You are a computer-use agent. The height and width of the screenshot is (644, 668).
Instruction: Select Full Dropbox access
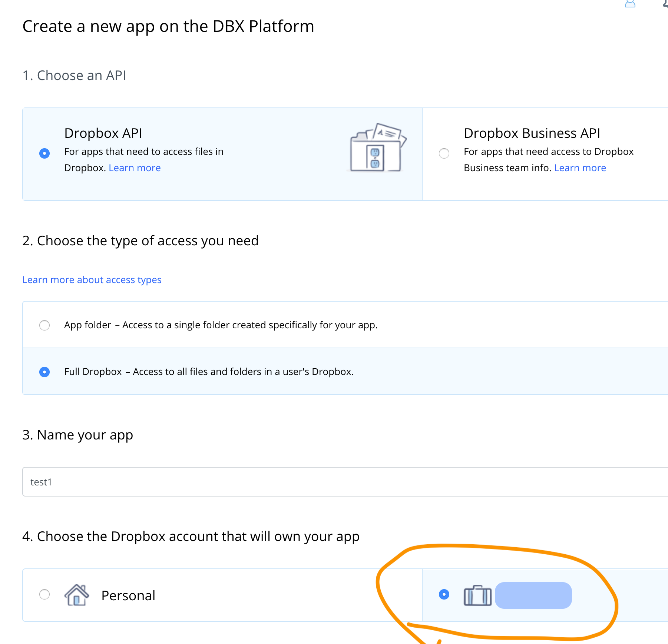44,372
